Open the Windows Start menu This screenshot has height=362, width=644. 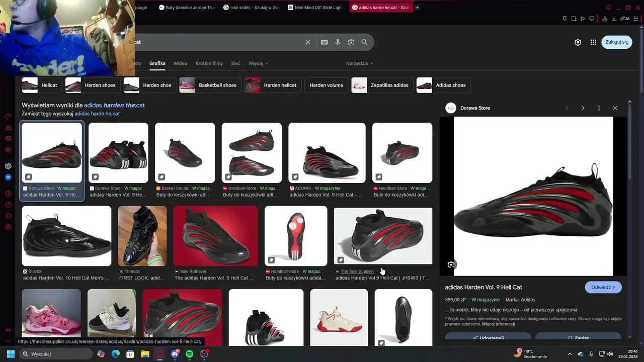click(11, 354)
